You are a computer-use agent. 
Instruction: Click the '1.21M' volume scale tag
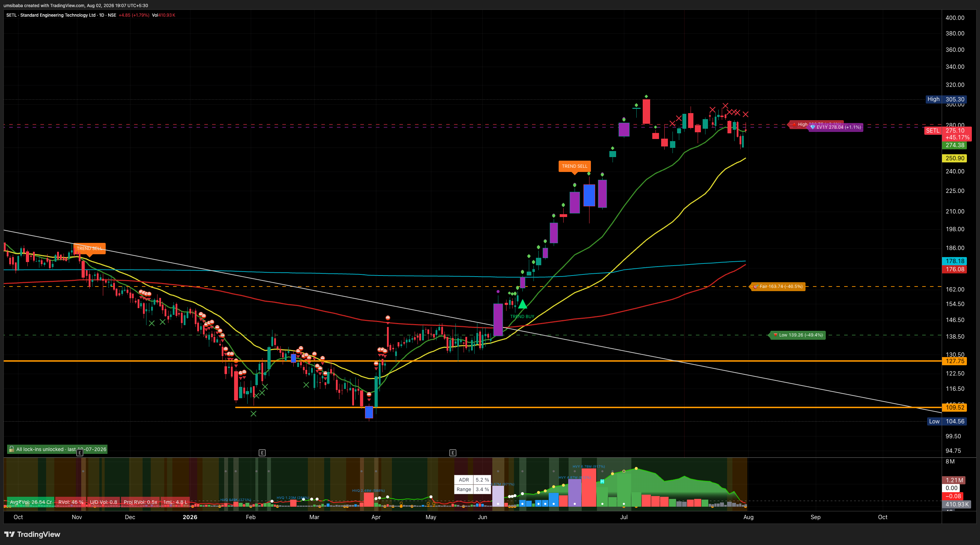coord(954,480)
